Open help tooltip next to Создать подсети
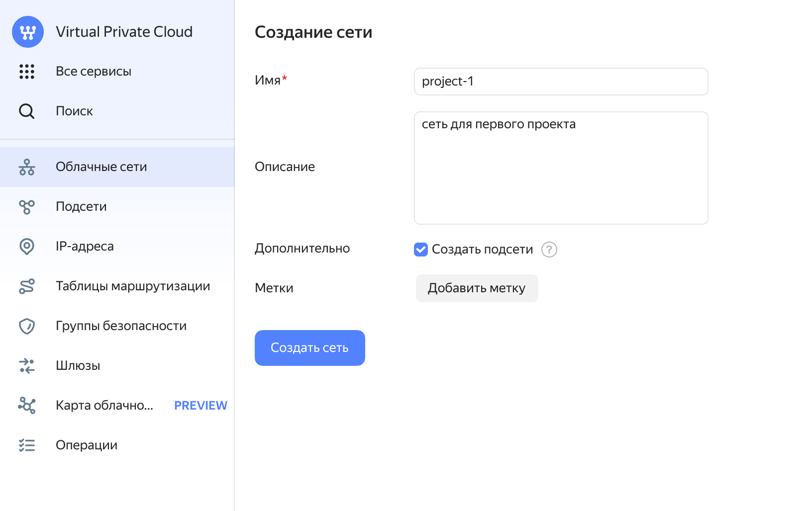This screenshot has height=511, width=812. (549, 250)
